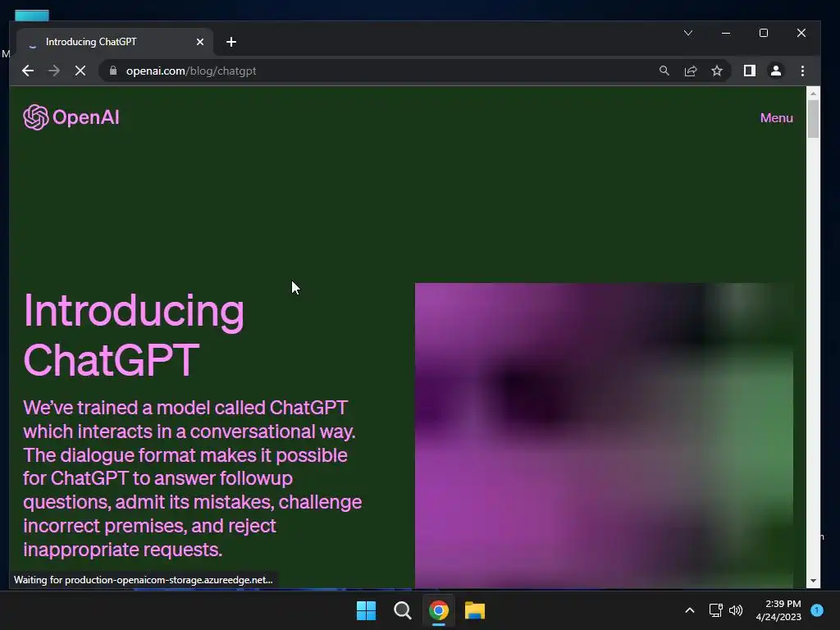The image size is (840, 630).
Task: Stop loading the page
Action: [x=80, y=71]
